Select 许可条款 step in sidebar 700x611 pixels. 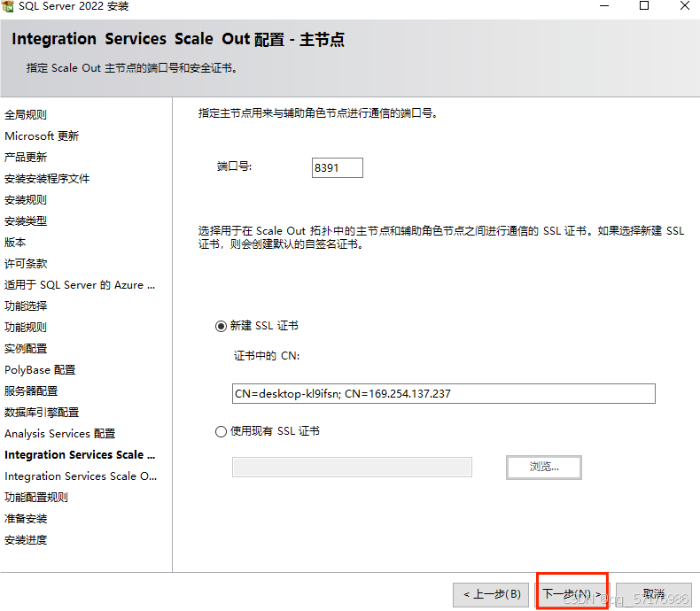26,264
